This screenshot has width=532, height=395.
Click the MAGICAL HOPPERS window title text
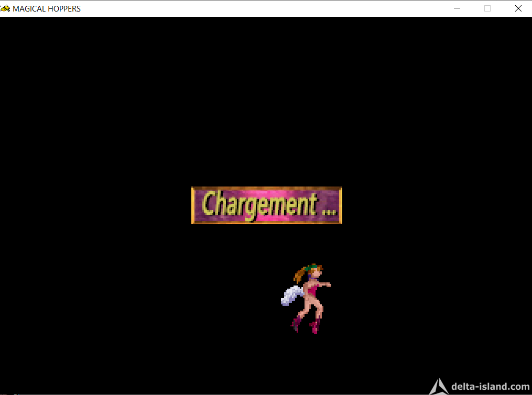pyautogui.click(x=47, y=9)
